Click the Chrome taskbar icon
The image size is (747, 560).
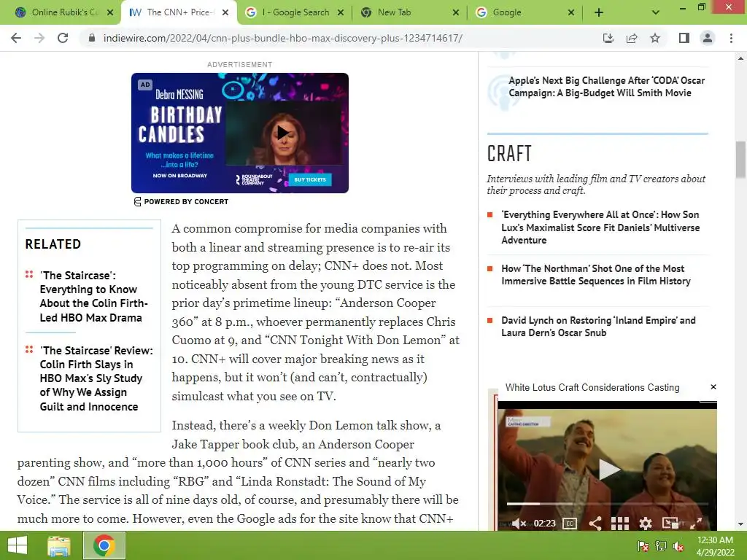[104, 545]
